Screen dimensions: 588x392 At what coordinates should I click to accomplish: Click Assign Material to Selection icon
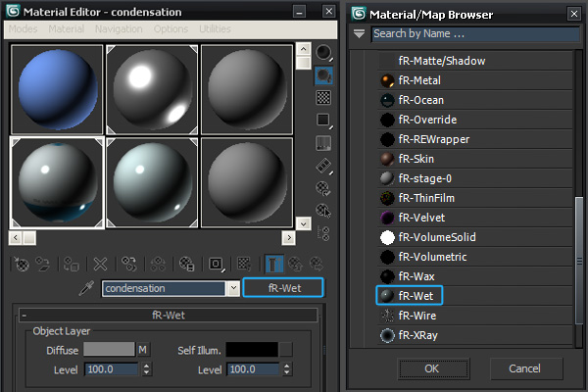pyautogui.click(x=71, y=264)
